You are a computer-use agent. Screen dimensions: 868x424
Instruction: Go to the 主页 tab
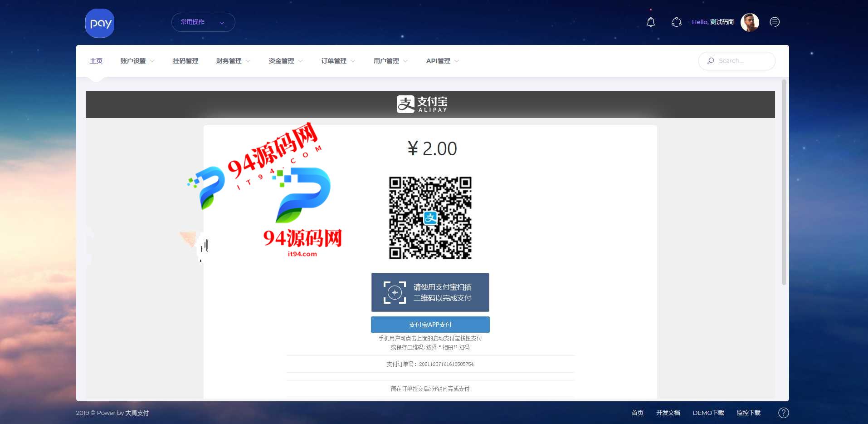96,61
